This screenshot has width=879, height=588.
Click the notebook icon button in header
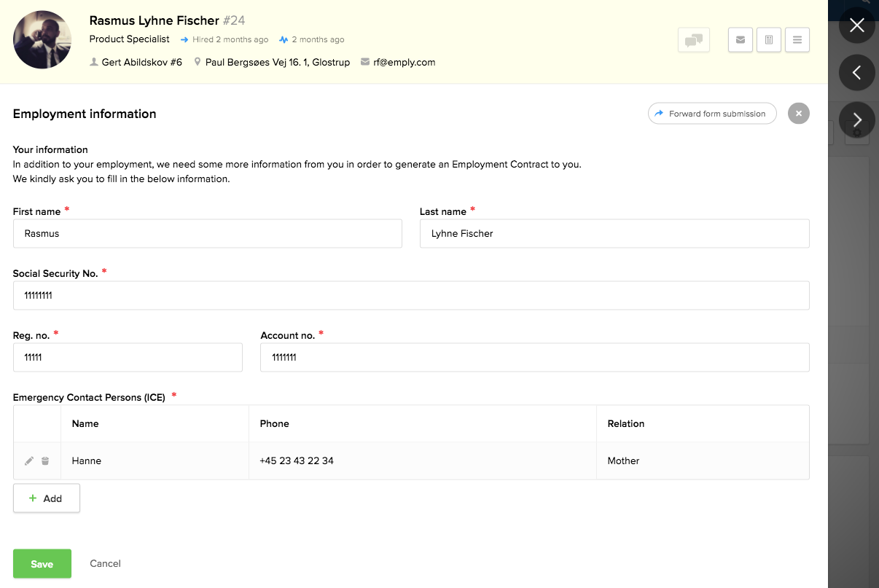tap(768, 40)
